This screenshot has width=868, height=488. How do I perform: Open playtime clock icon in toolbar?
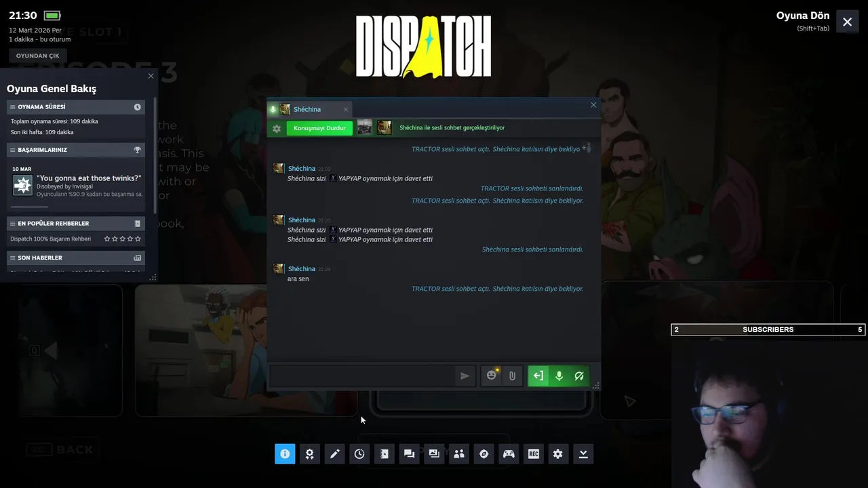tap(359, 454)
